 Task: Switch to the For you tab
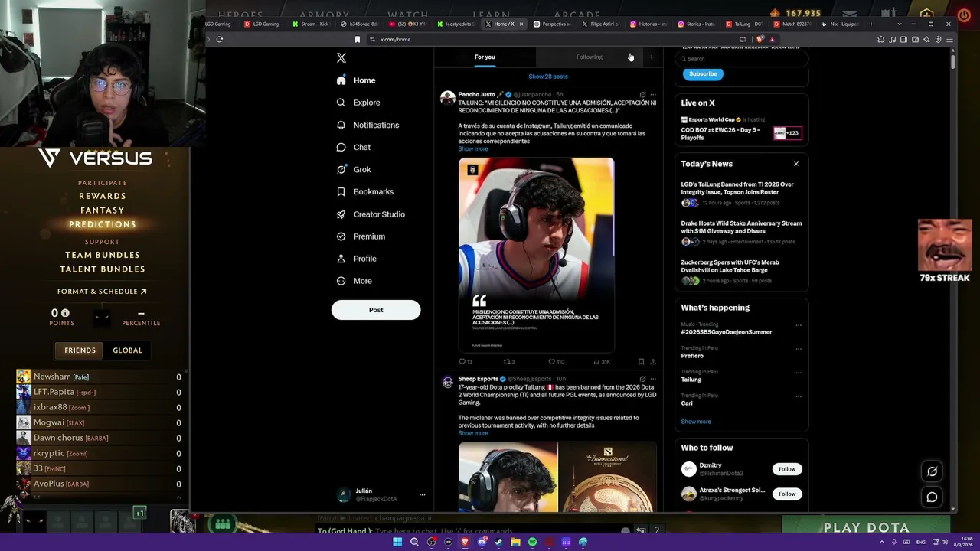[485, 57]
